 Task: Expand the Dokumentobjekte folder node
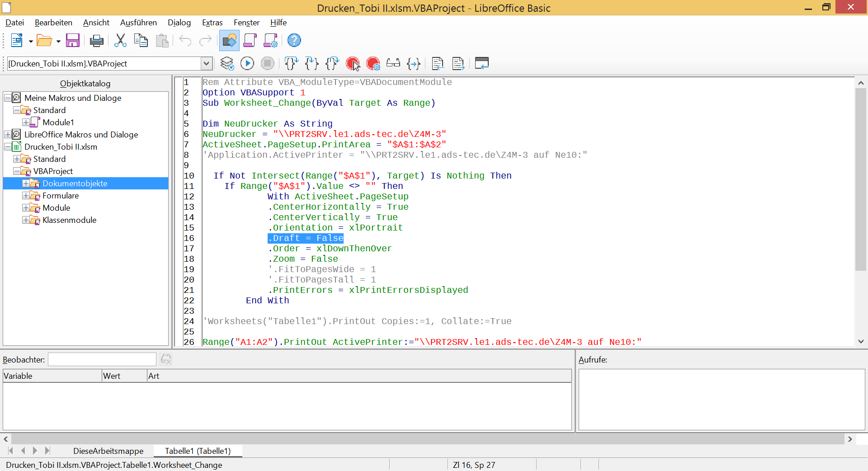coord(26,184)
